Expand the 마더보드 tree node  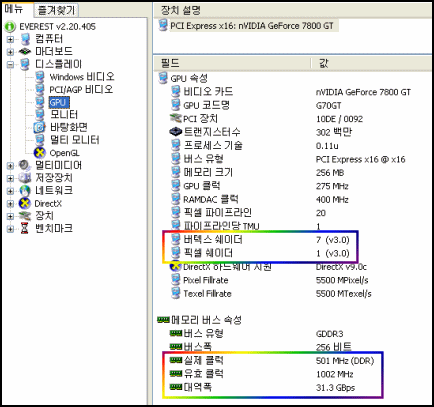(10, 52)
